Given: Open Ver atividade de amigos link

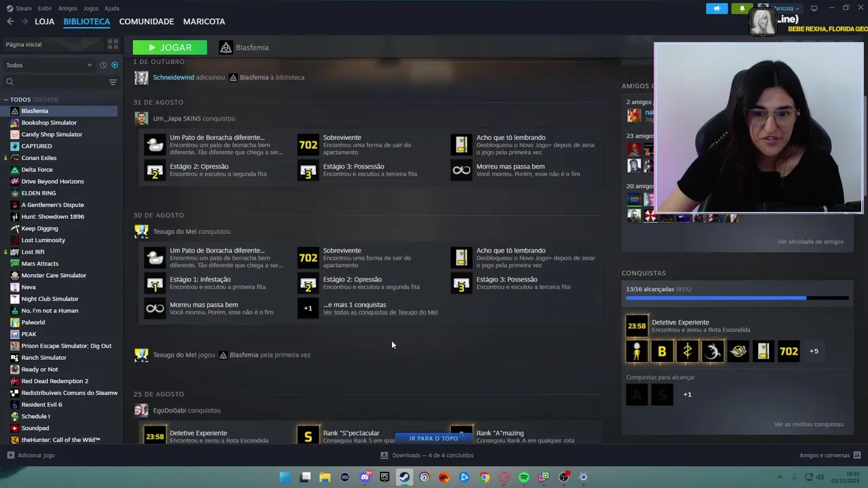Looking at the screenshot, I should (x=810, y=241).
